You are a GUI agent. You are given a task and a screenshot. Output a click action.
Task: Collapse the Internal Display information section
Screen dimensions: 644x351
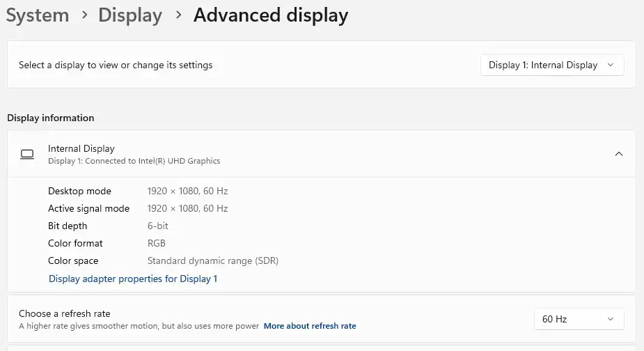[618, 154]
